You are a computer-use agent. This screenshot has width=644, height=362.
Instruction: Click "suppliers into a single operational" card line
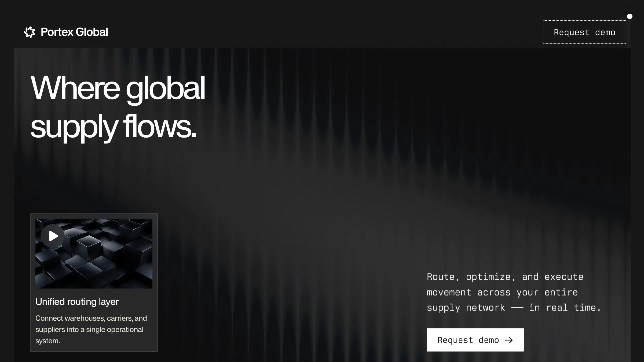89,330
